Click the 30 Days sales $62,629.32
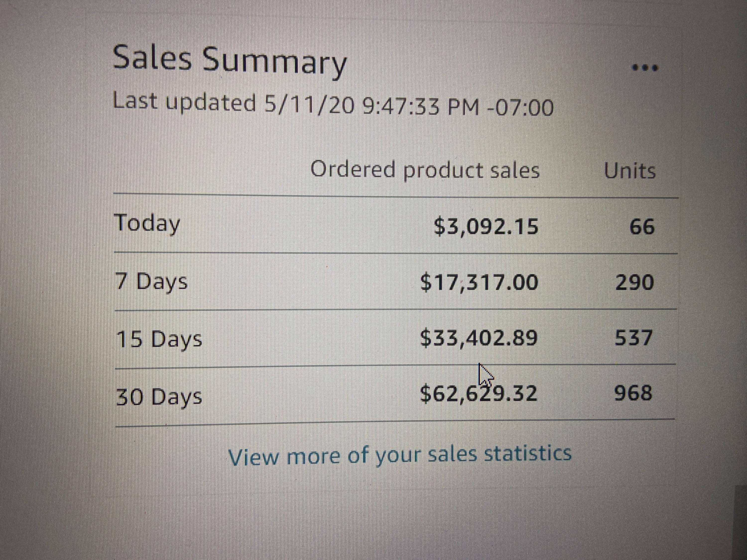This screenshot has width=747, height=560. [478, 394]
